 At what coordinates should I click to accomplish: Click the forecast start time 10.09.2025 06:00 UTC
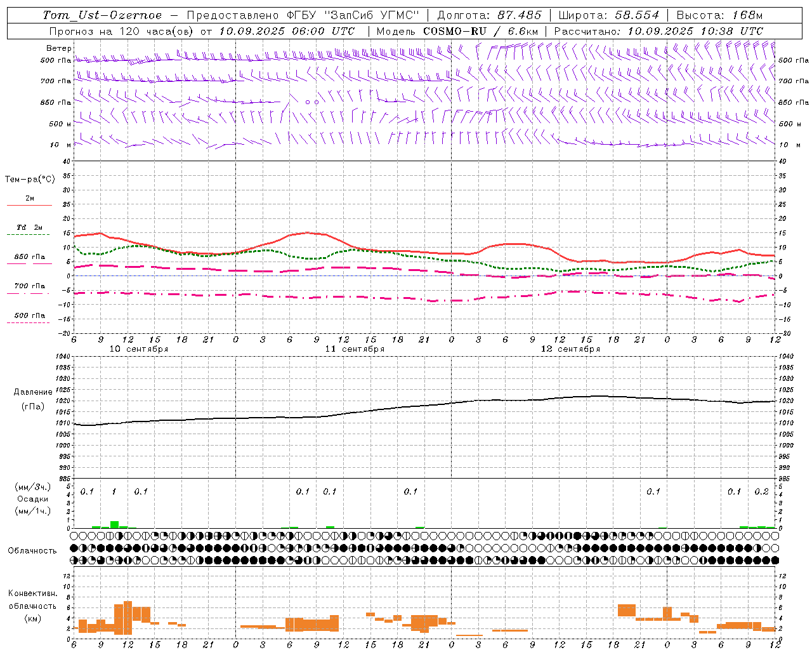coord(287,30)
